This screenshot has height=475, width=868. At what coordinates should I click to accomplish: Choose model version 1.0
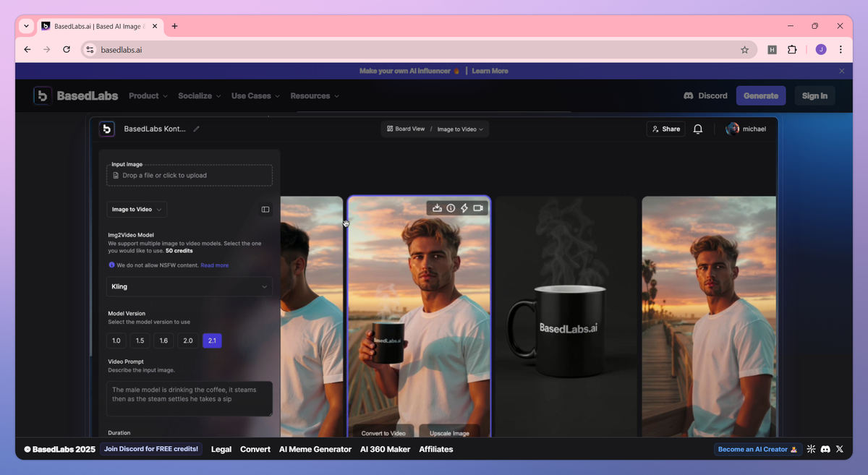(116, 341)
